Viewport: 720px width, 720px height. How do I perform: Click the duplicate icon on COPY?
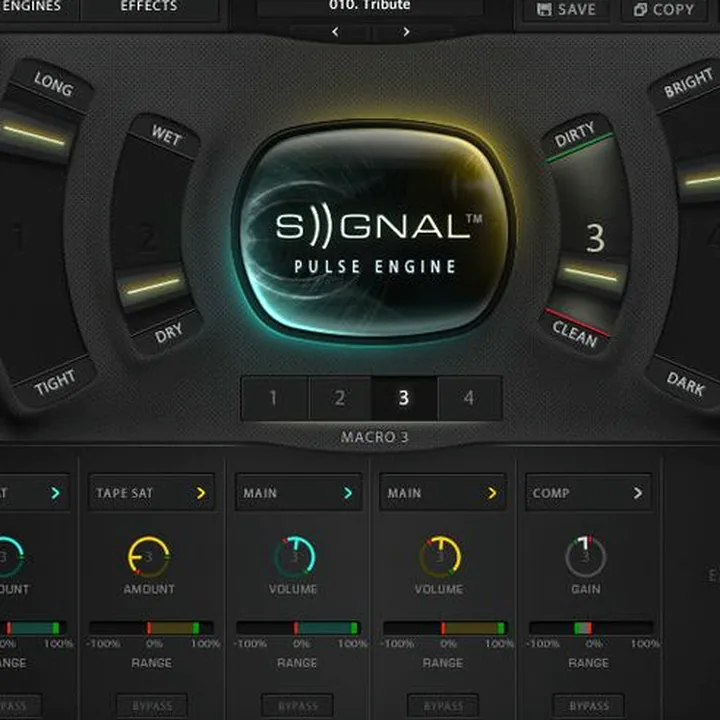click(x=640, y=10)
